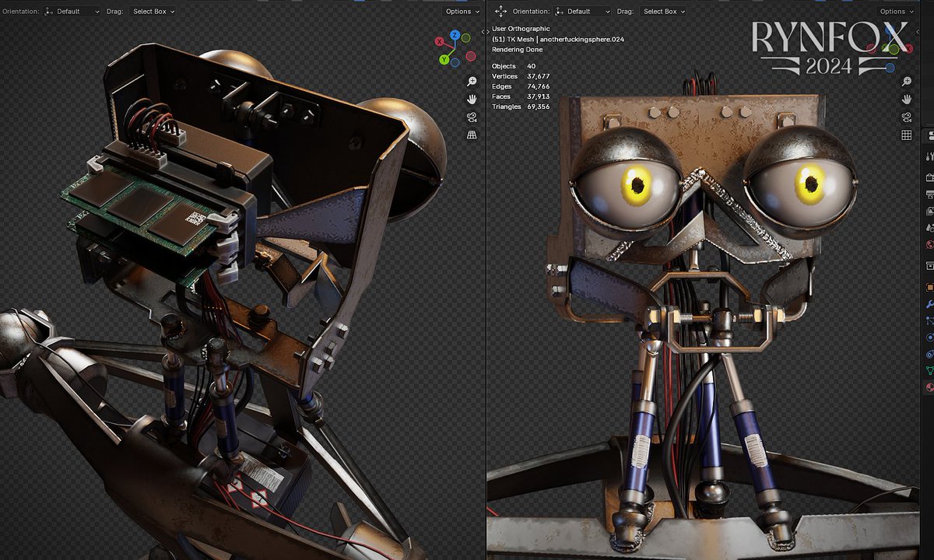Toggle perspective/orthographic grid in left viewport
Screen dimensions: 934x560
point(472,135)
